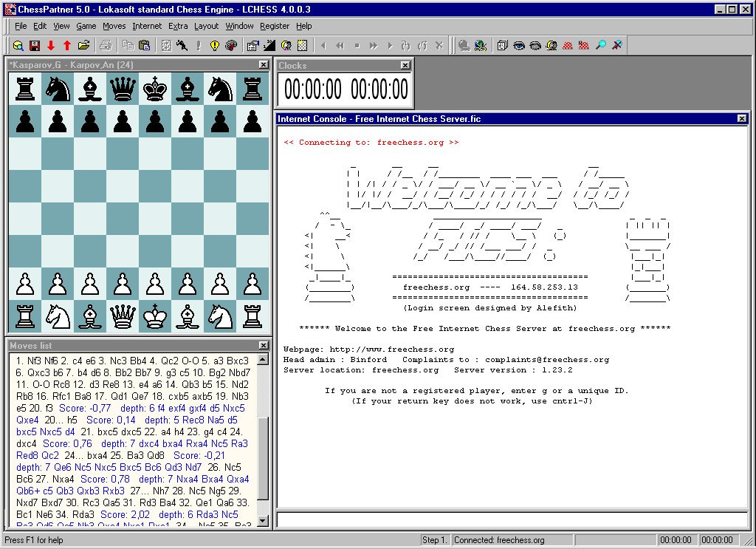The image size is (756, 549).
Task: Open the Edit menu
Action: 40,26
